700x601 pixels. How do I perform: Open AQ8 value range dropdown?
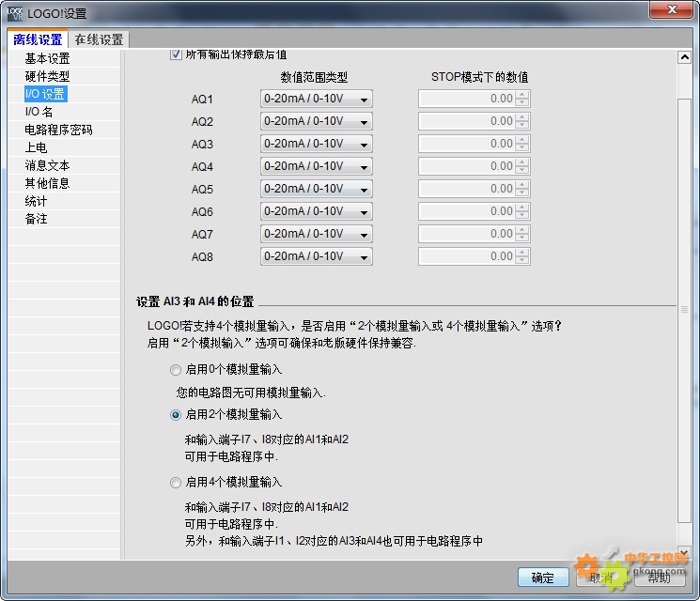click(x=316, y=256)
